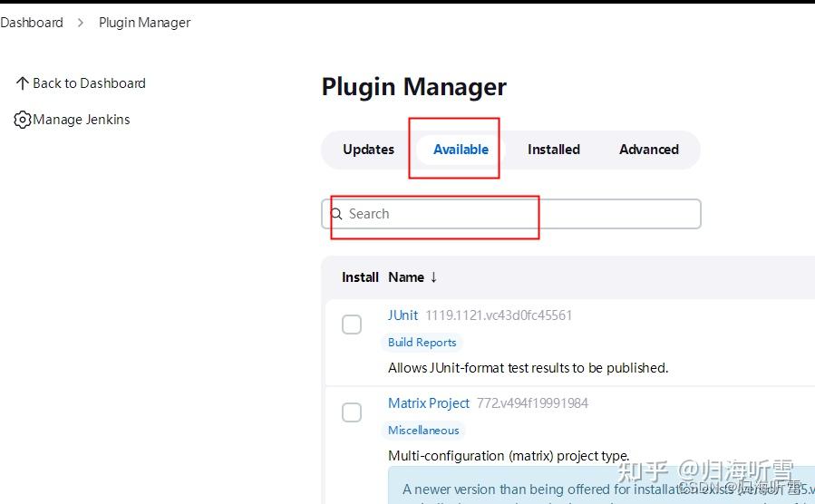This screenshot has height=504, width=815.
Task: Click the Install column header
Action: [x=360, y=277]
